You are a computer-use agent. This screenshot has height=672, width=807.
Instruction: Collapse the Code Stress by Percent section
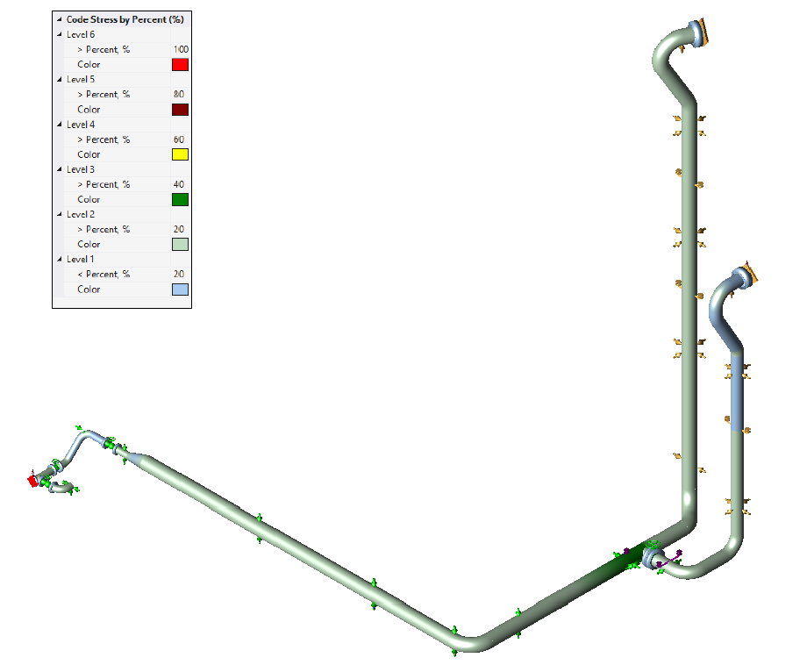(59, 18)
